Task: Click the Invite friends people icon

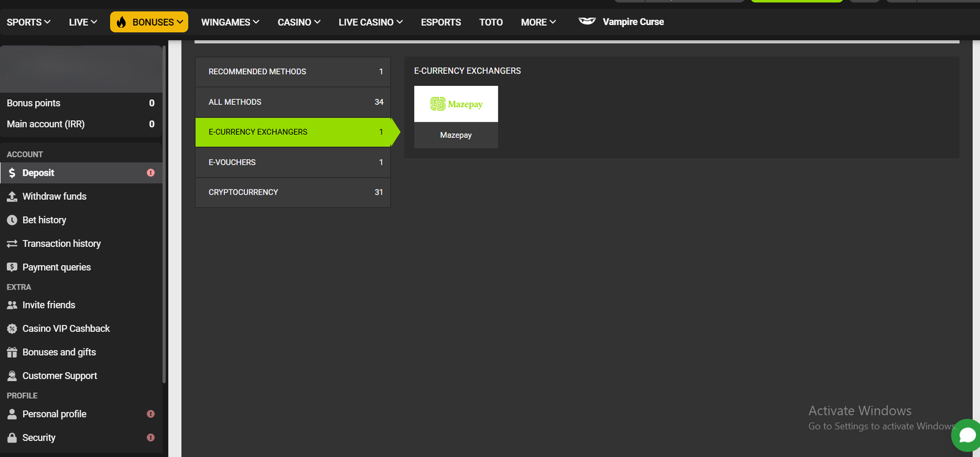Action: coord(12,305)
